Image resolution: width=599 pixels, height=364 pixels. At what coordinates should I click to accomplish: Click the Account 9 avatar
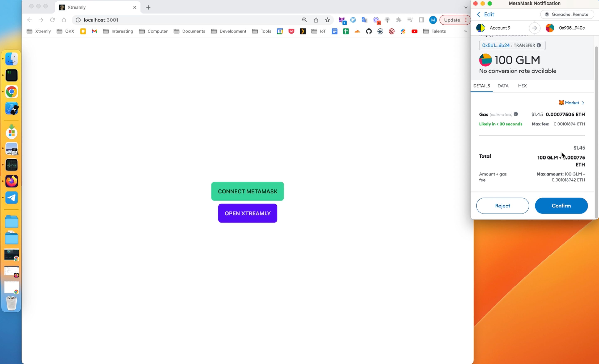pyautogui.click(x=480, y=28)
